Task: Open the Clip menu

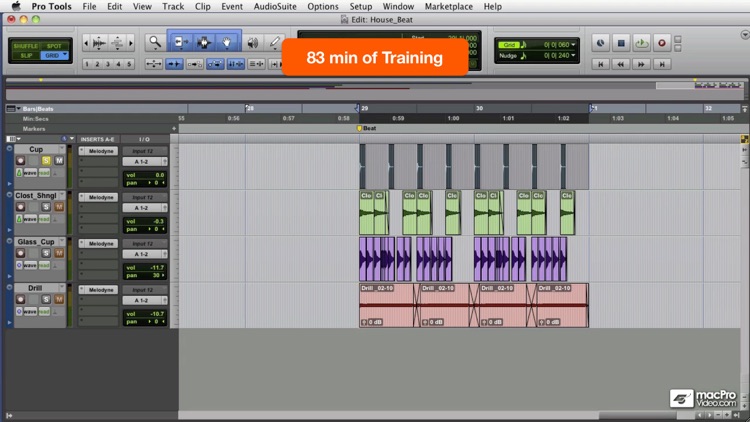Action: point(202,6)
